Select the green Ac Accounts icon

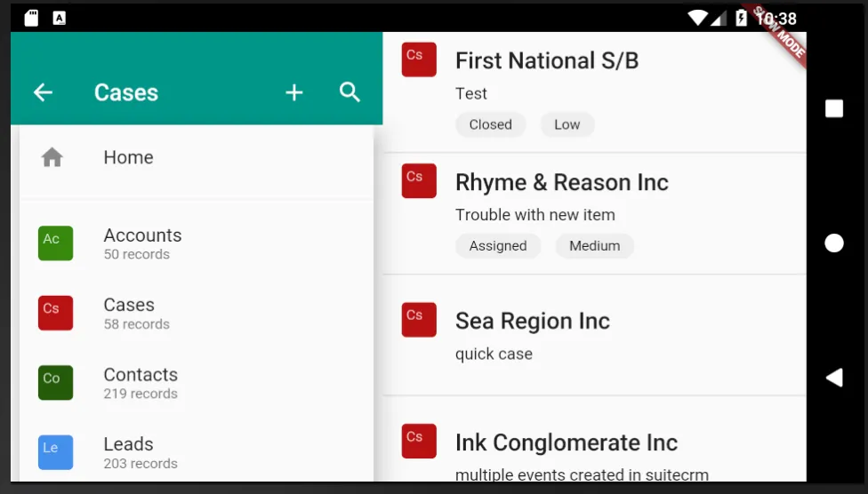coord(55,243)
